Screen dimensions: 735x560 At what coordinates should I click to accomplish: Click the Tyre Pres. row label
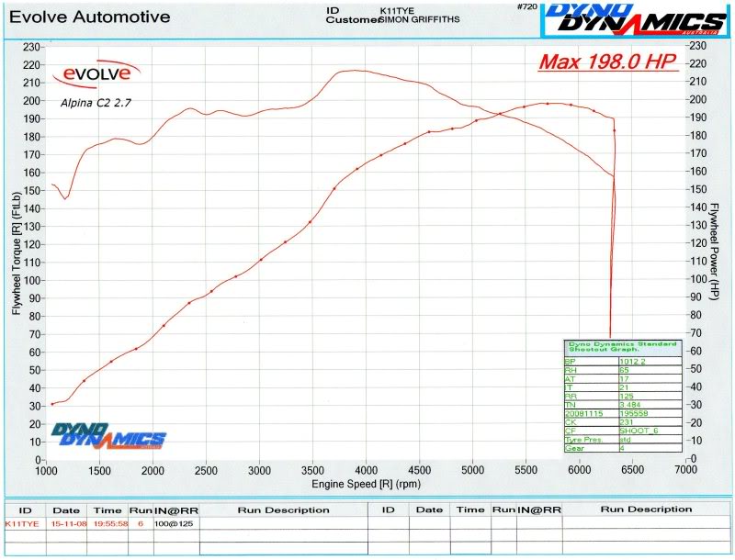point(590,438)
